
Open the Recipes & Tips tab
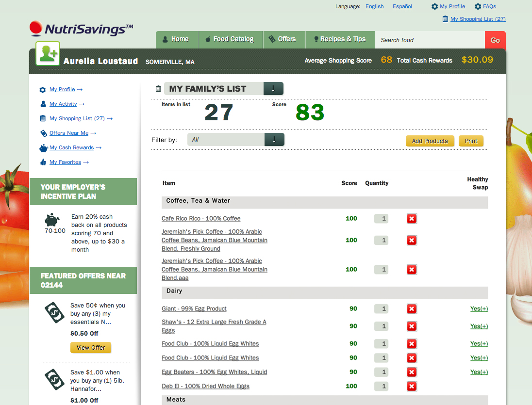340,39
